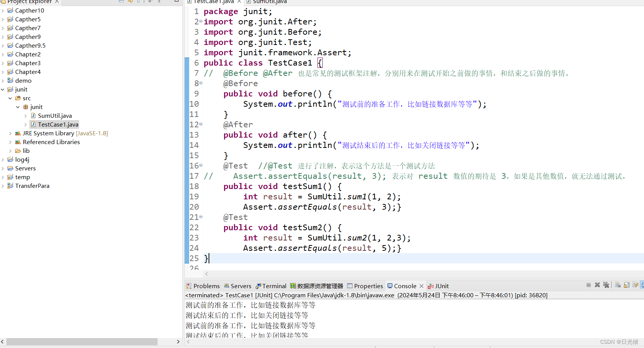The width and height of the screenshot is (644, 348).
Task: Click Project Explorer scroll-right arrow
Action: [x=178, y=342]
